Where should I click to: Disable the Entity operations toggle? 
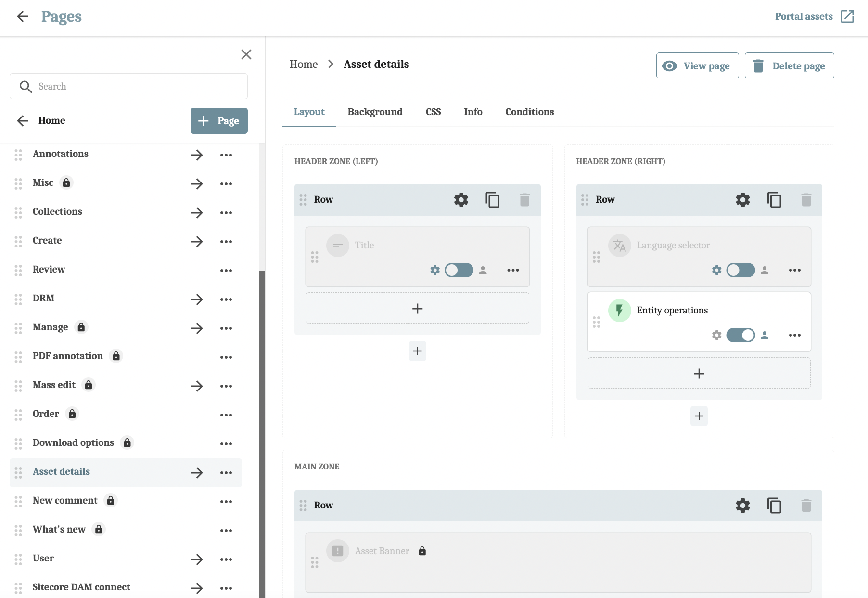pyautogui.click(x=740, y=335)
